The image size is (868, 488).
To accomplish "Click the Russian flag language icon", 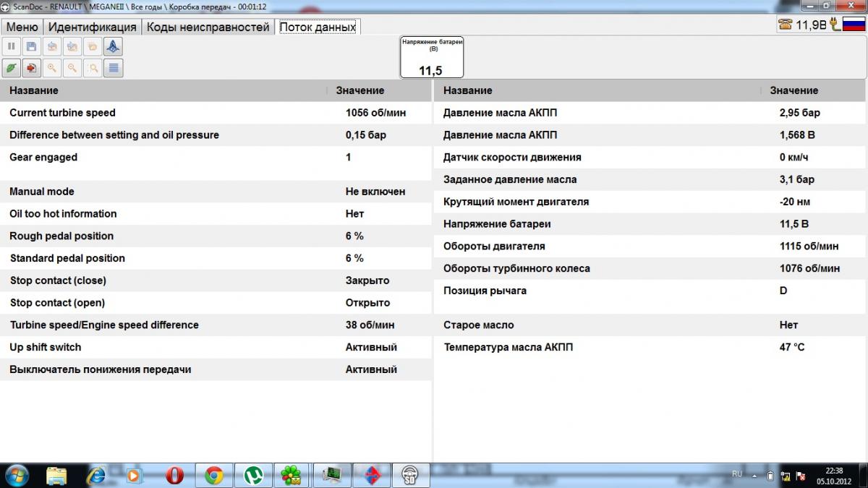I will click(854, 25).
